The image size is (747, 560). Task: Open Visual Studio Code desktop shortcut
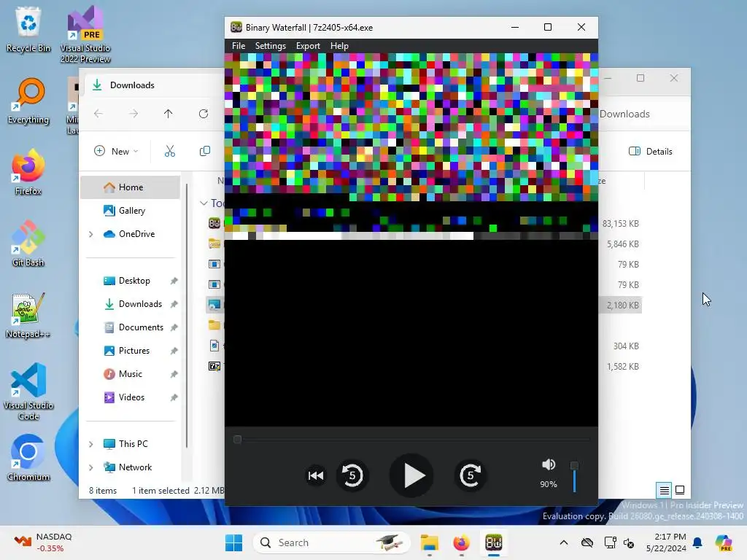(28, 392)
